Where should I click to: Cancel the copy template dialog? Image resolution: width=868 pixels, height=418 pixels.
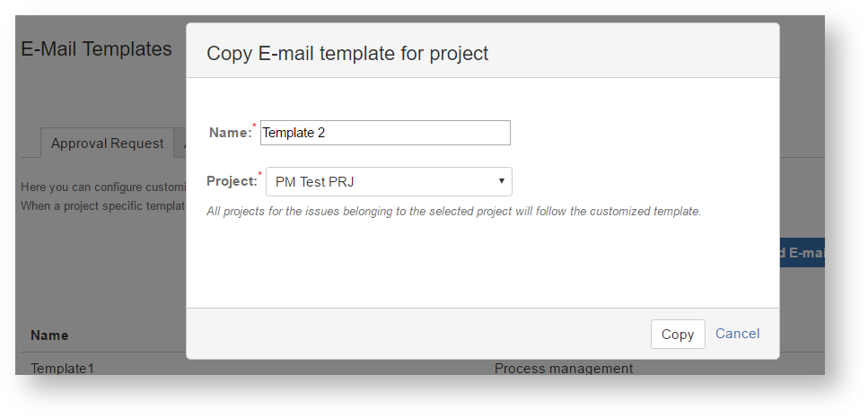point(737,334)
